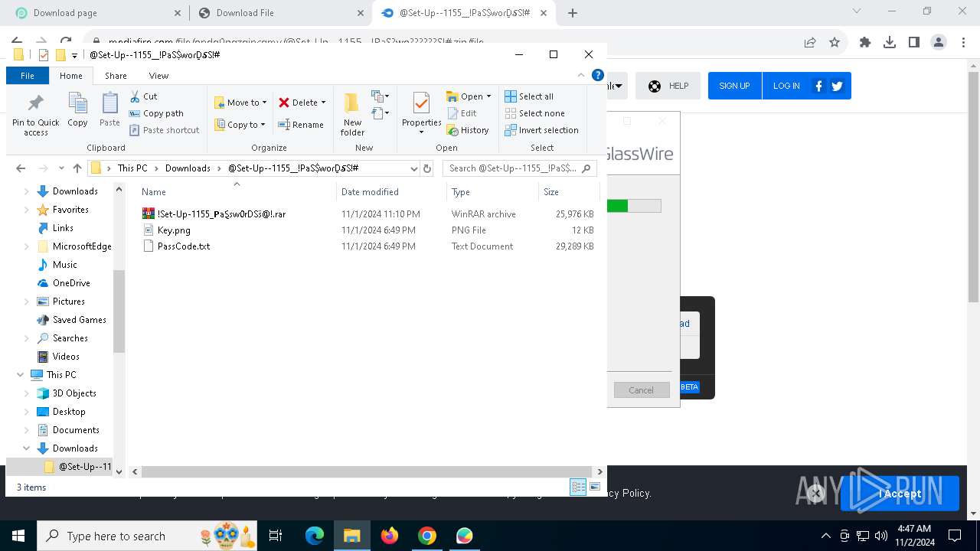Click Paste shortcut command
Screen dimensions: 980x551
164,130
